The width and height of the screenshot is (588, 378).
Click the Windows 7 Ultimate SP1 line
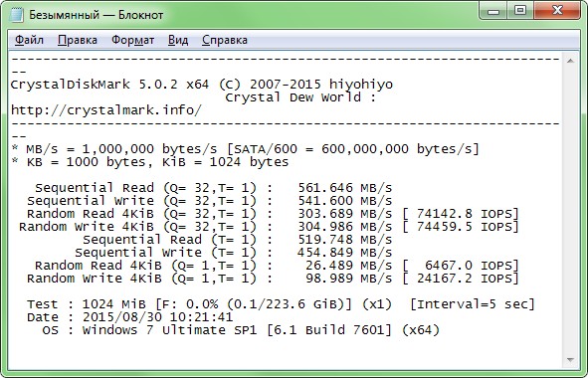pyautogui.click(x=241, y=330)
